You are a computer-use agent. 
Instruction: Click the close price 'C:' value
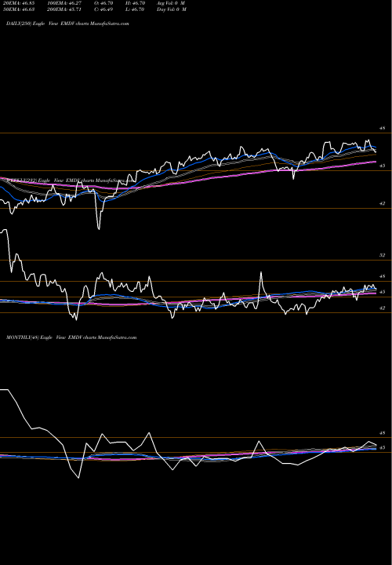[x=103, y=9]
